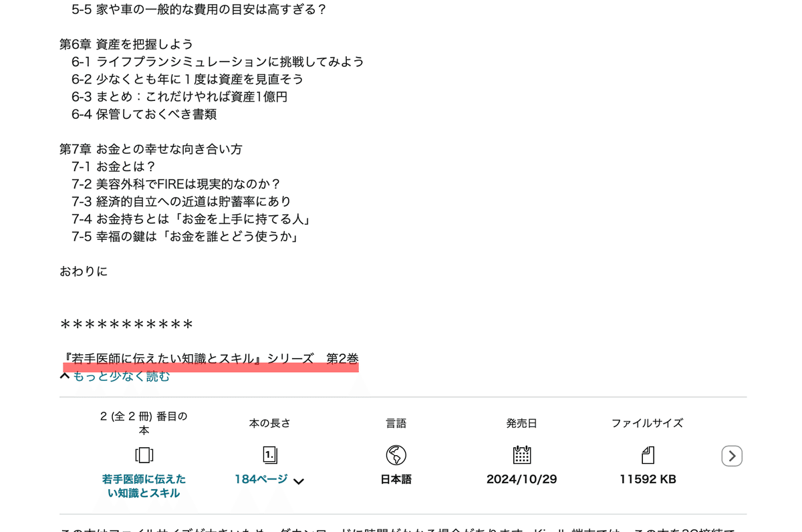
Task: Click text 7-4 お金持ちとは「お金を上手に持てる人」
Action: tap(192, 219)
